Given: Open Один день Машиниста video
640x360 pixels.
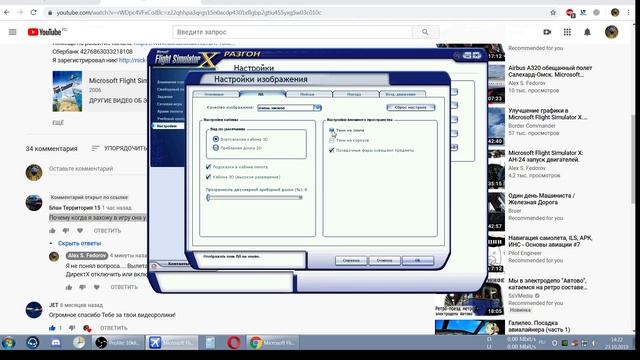Looking at the screenshot, I should tap(541, 199).
